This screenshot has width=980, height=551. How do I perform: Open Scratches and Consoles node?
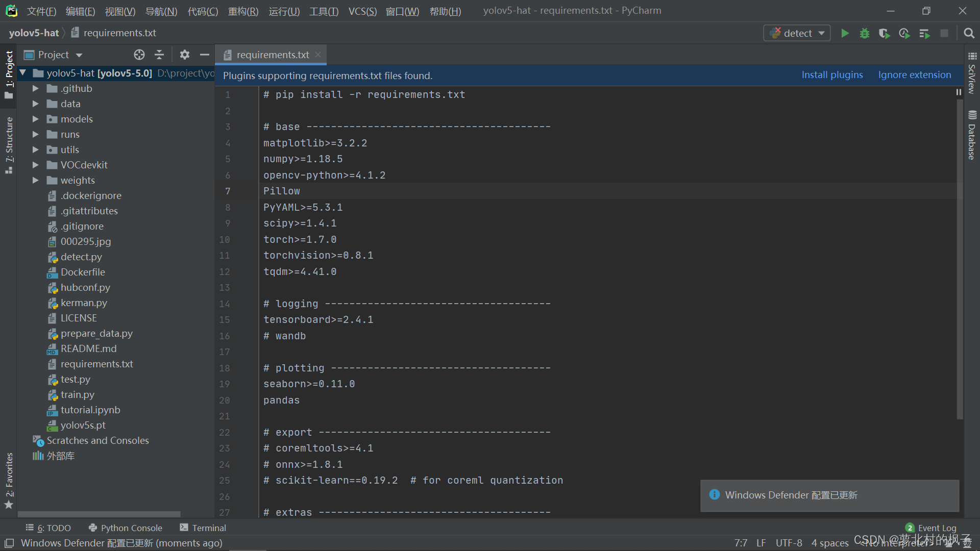click(x=97, y=440)
